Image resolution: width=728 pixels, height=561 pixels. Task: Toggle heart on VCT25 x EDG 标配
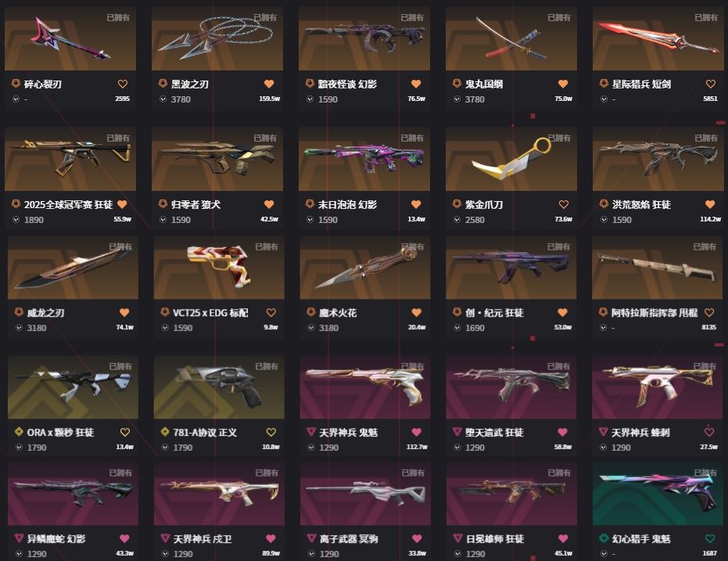click(x=271, y=312)
